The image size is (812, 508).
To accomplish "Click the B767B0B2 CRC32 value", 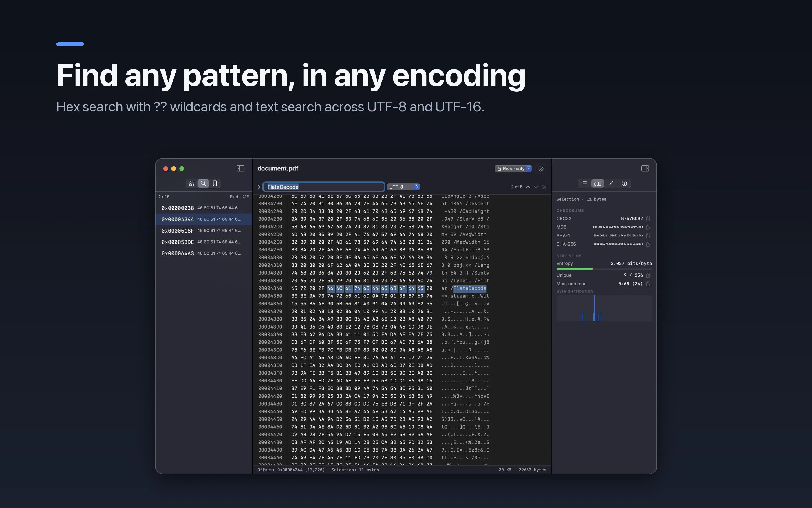I will point(632,218).
